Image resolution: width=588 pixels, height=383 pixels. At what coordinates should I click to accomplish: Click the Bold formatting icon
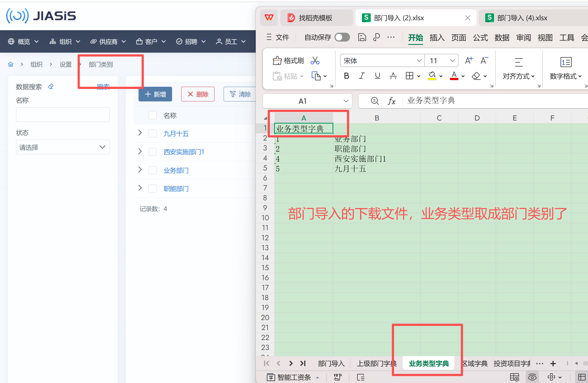click(x=346, y=76)
